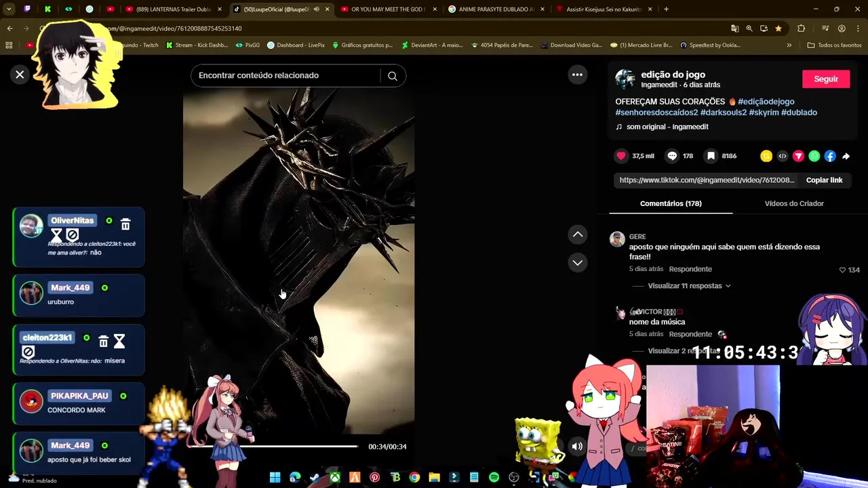Expand Visualizar 11 respostas
This screenshot has height=488, width=868.
[689, 286]
